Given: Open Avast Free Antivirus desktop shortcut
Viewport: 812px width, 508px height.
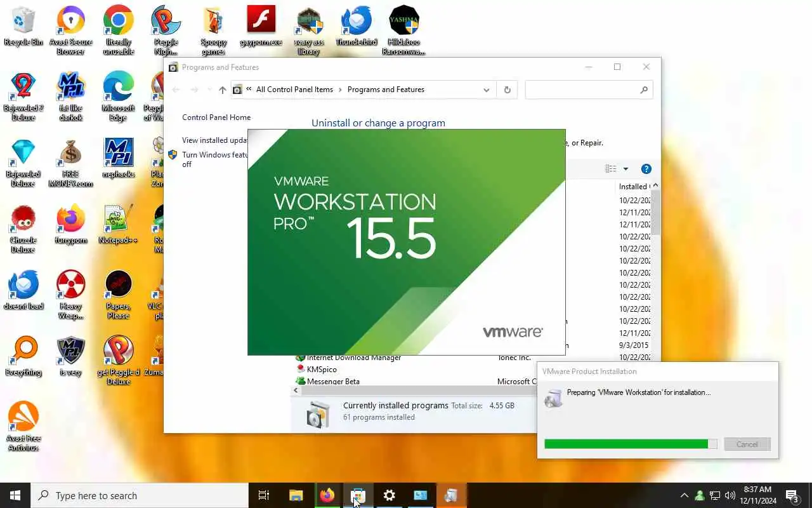Looking at the screenshot, I should (x=23, y=427).
